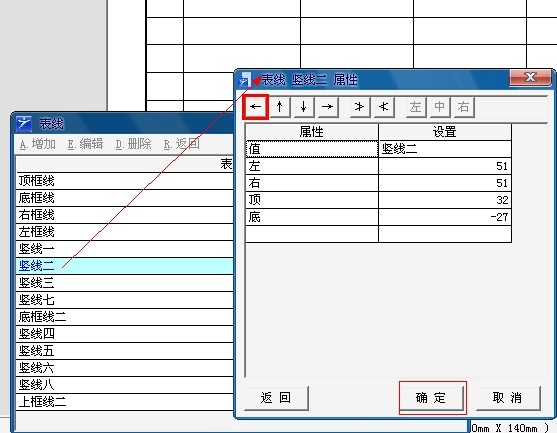Image resolution: width=557 pixels, height=433 pixels.
Task: Click the move-up arrow icon
Action: (x=280, y=107)
